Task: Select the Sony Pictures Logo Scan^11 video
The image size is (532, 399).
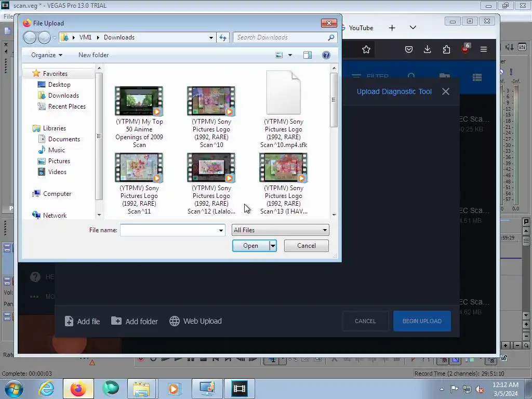Action: (x=139, y=183)
